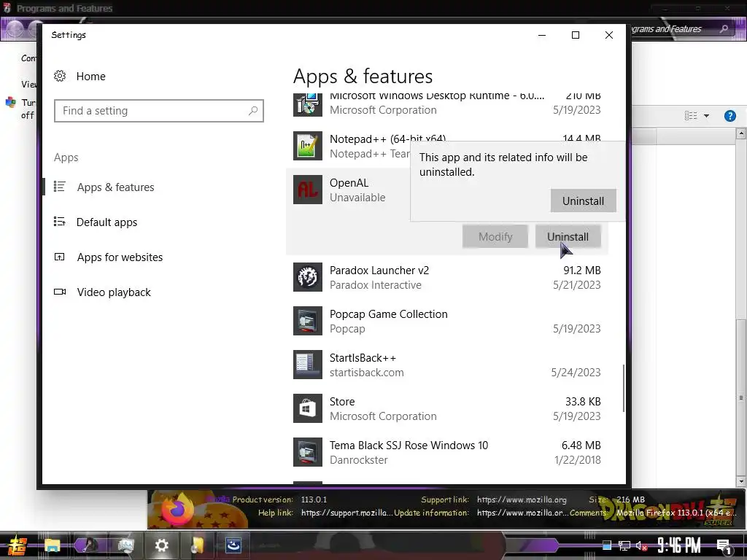This screenshot has width=747, height=560.
Task: Click the 91.2 MB size of Paradox Launcher
Action: click(x=581, y=270)
